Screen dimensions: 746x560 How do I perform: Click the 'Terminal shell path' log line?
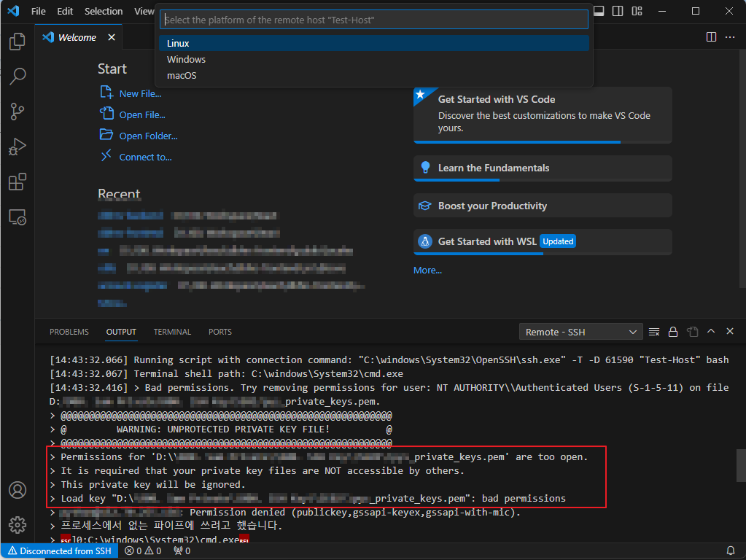[x=227, y=374]
